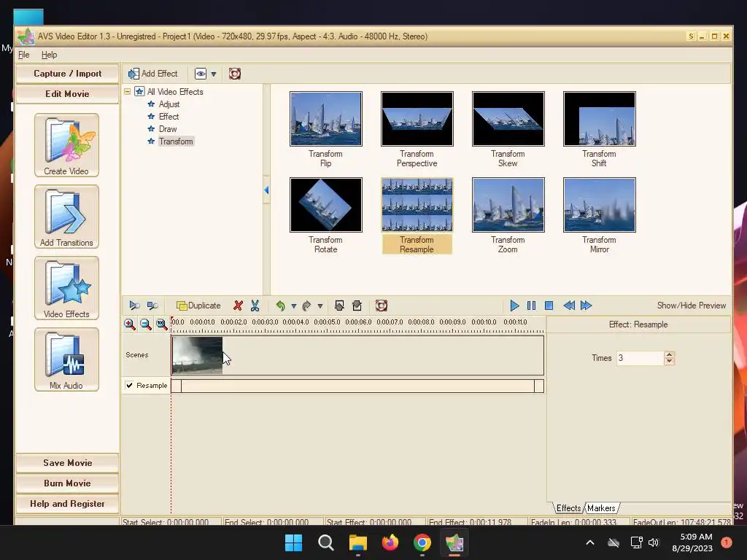Click the first play-preview icon in timeline toolbar

(x=134, y=306)
